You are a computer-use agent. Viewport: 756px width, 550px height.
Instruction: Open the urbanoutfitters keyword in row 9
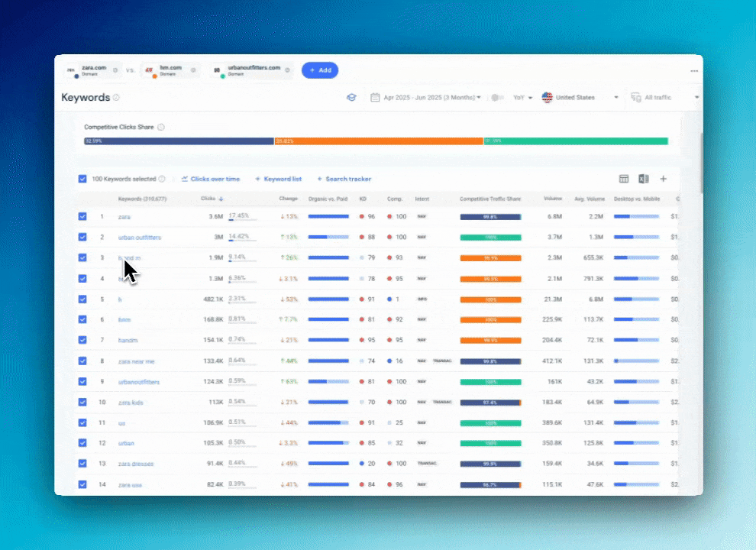138,382
